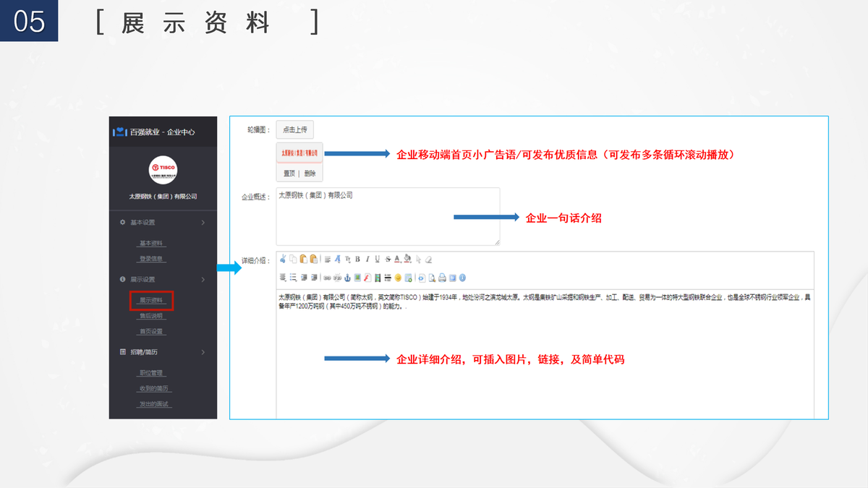868x488 pixels.
Task: Toggle editor fullscreen mode icon
Action: pyautogui.click(x=452, y=277)
